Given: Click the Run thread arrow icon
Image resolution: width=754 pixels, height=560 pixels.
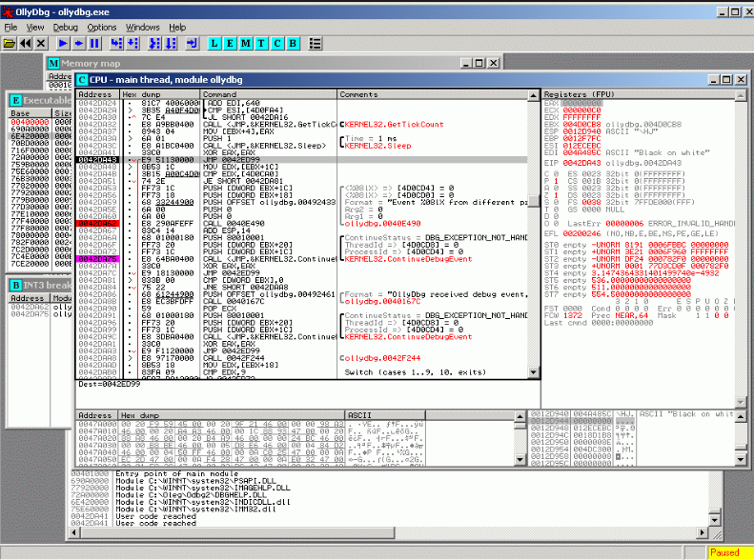Looking at the screenshot, I should [x=79, y=44].
